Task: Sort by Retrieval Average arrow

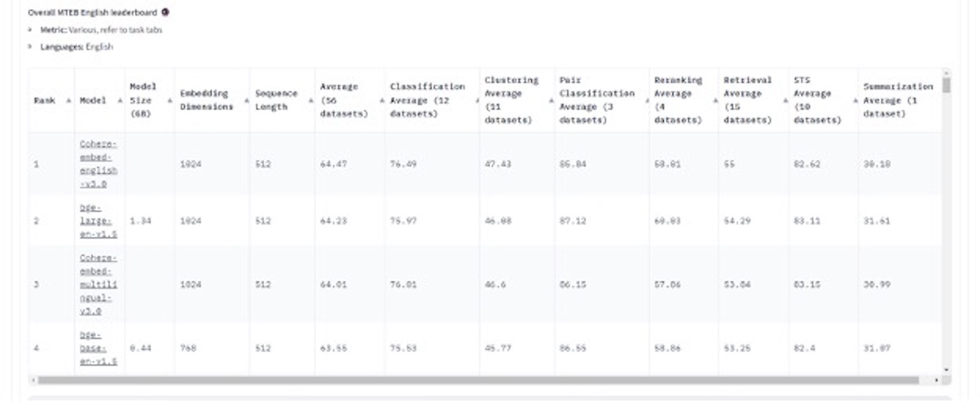Action: pyautogui.click(x=785, y=101)
